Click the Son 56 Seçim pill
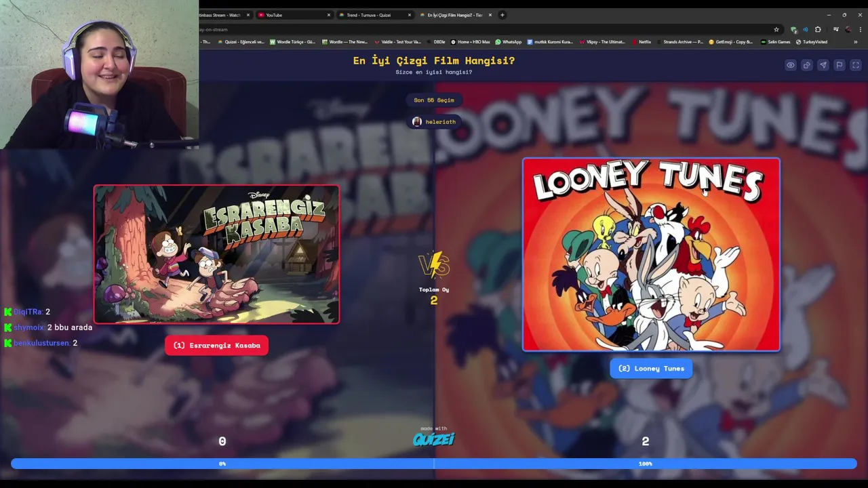The width and height of the screenshot is (868, 488). 434,100
